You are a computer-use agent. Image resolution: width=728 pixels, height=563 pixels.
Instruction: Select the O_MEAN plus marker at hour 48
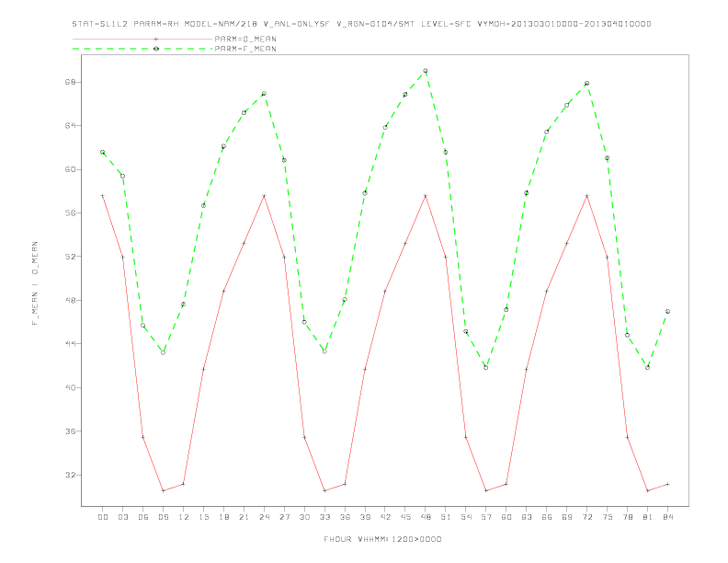pyautogui.click(x=426, y=196)
